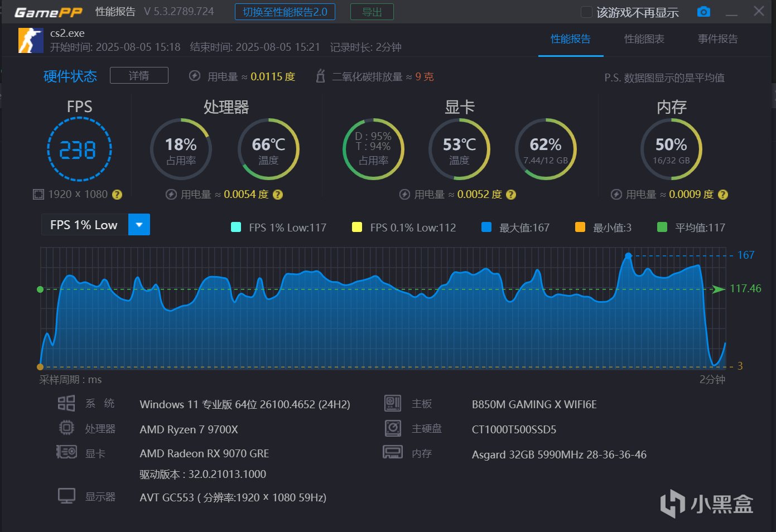This screenshot has height=532, width=776.
Task: Click the 167 peak marker on the chart
Action: 628,255
